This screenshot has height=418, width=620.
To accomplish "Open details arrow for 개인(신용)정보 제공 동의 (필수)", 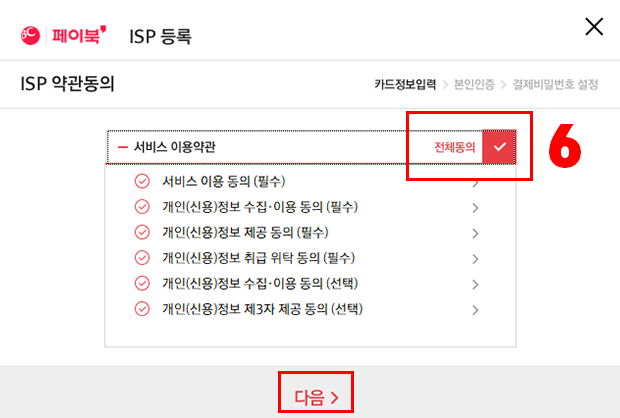I will click(475, 233).
